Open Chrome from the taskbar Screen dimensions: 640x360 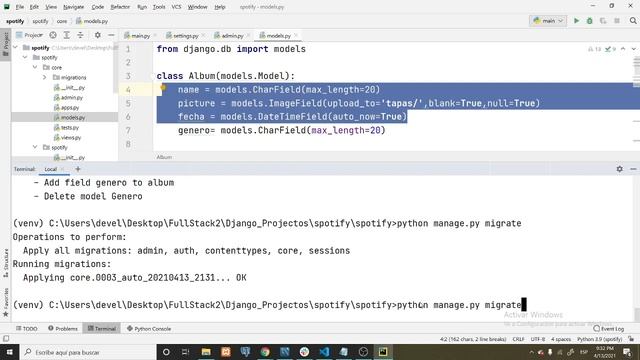tap(265, 352)
